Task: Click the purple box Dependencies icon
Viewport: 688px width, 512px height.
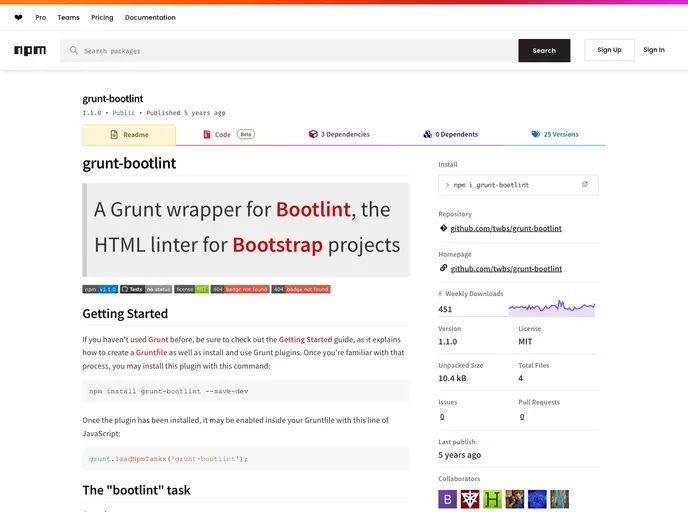Action: pos(313,134)
